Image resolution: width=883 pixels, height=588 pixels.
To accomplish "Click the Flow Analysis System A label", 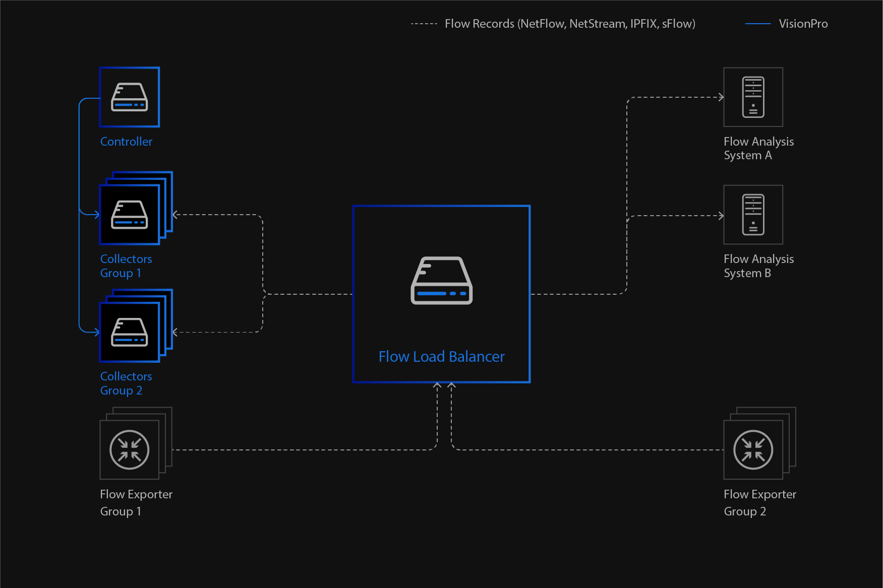I will click(758, 149).
